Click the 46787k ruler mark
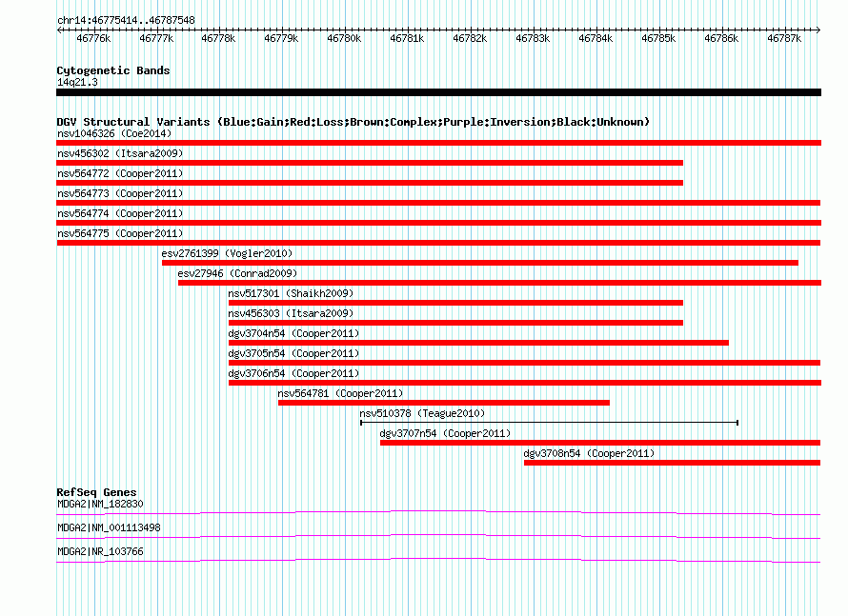Image resolution: width=848 pixels, height=616 pixels. click(x=784, y=38)
